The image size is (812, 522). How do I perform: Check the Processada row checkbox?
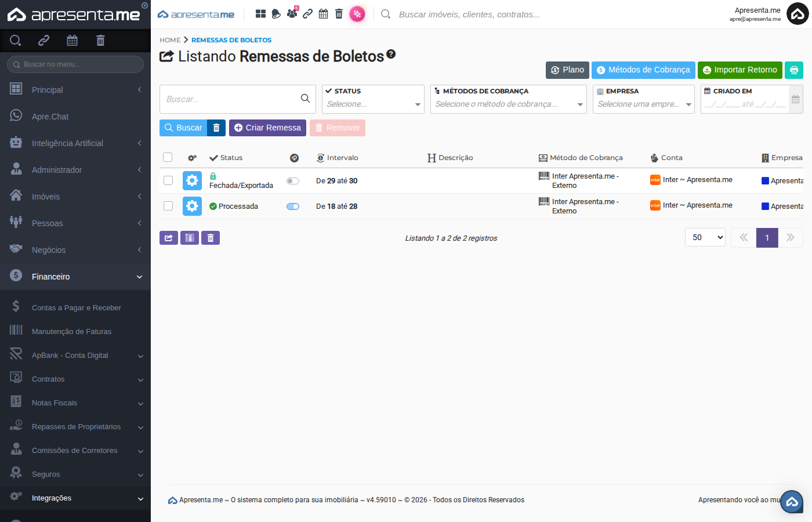tap(168, 206)
